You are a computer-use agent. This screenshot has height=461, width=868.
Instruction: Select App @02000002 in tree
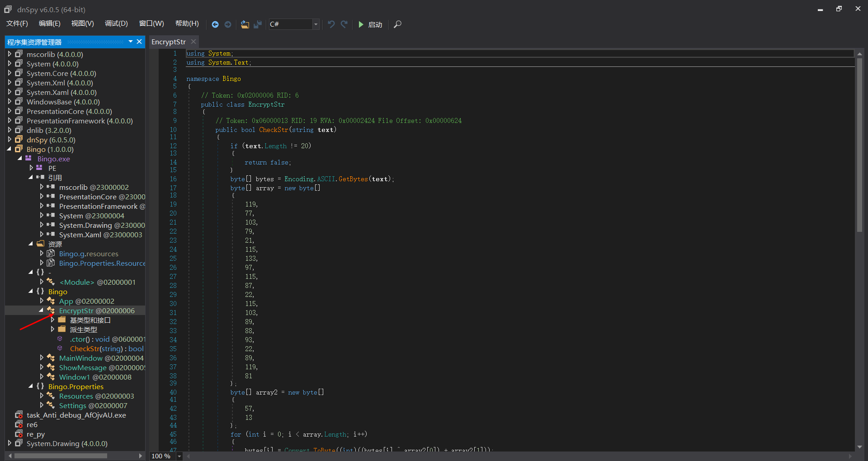(86, 301)
